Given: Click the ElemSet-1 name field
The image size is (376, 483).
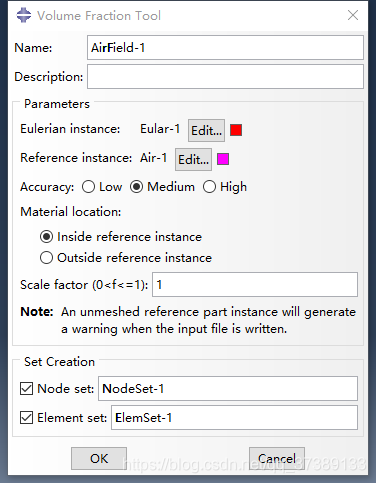Looking at the screenshot, I should click(x=234, y=418).
